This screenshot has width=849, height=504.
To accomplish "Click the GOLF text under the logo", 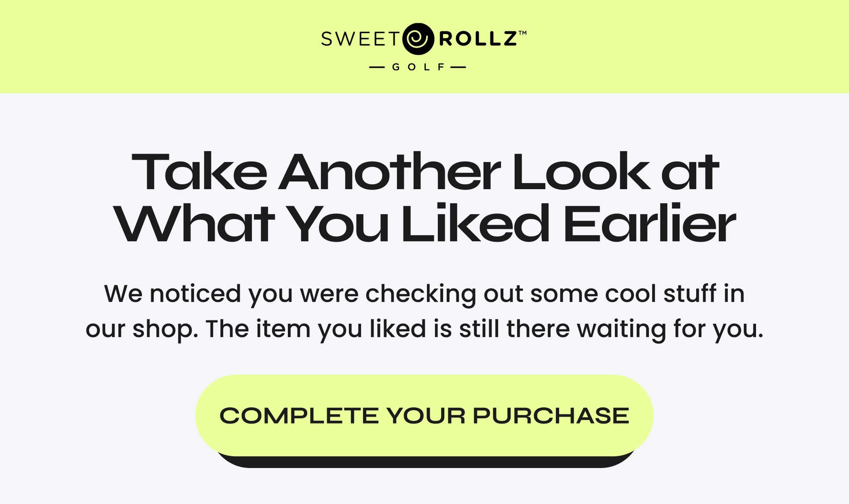I will click(418, 67).
